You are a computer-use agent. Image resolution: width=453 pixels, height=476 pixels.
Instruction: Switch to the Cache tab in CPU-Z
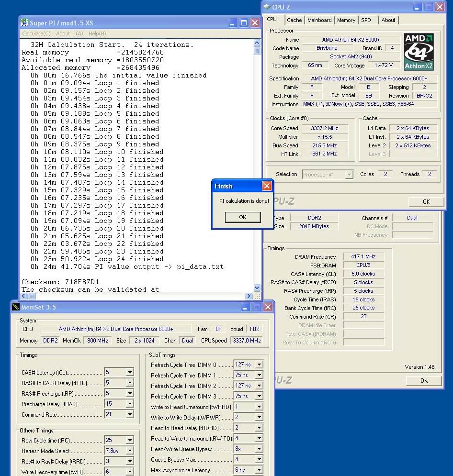tap(294, 20)
